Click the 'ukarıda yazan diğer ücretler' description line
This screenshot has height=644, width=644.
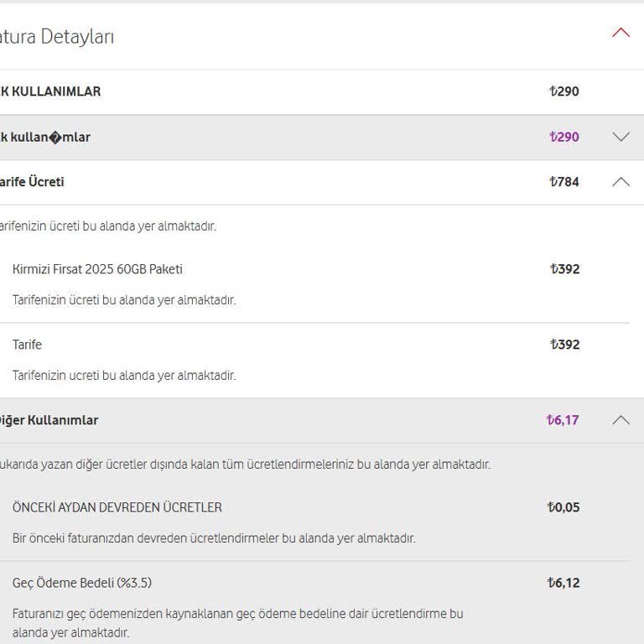click(245, 465)
